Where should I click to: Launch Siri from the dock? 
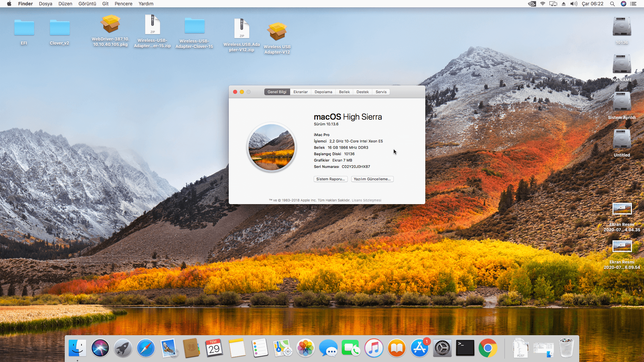tap(100, 348)
